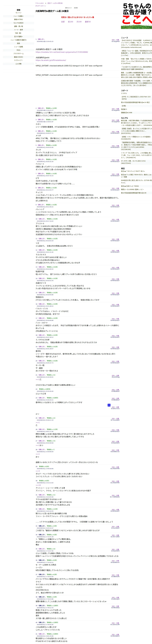
Task: Follow >>3 anchor in post 29
Action: click(x=38, y=471)
